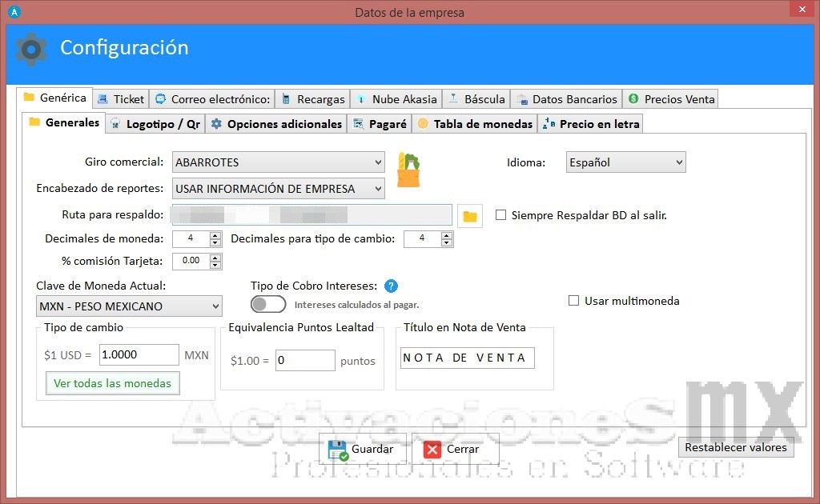Switch to the Báscula tab

coord(476,99)
